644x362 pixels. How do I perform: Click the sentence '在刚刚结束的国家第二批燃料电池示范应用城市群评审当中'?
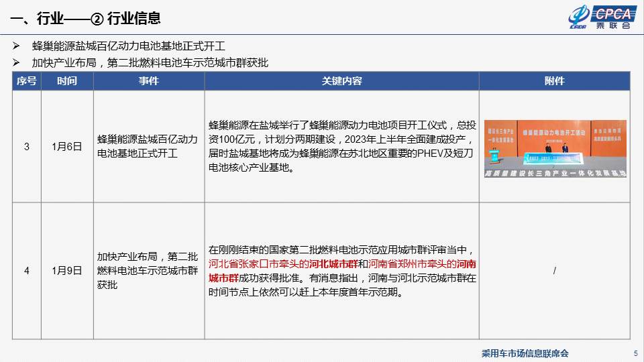pos(337,250)
